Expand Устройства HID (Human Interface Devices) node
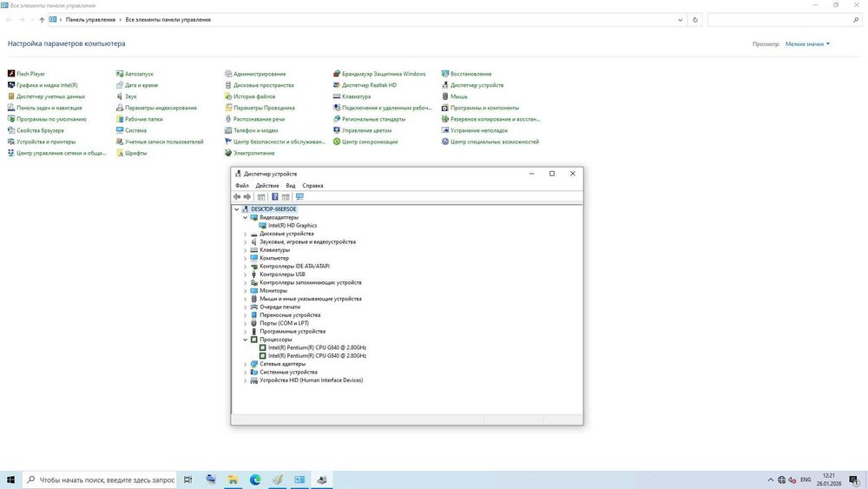 pyautogui.click(x=246, y=380)
